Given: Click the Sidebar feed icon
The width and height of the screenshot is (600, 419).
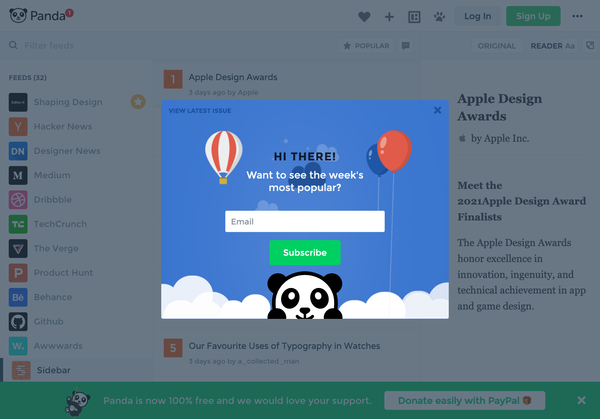Looking at the screenshot, I should tap(21, 370).
